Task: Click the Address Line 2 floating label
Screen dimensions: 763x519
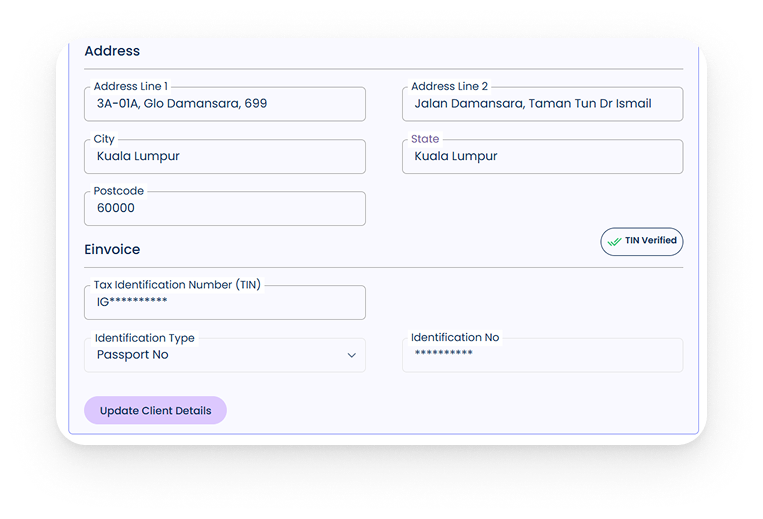Action: (449, 87)
